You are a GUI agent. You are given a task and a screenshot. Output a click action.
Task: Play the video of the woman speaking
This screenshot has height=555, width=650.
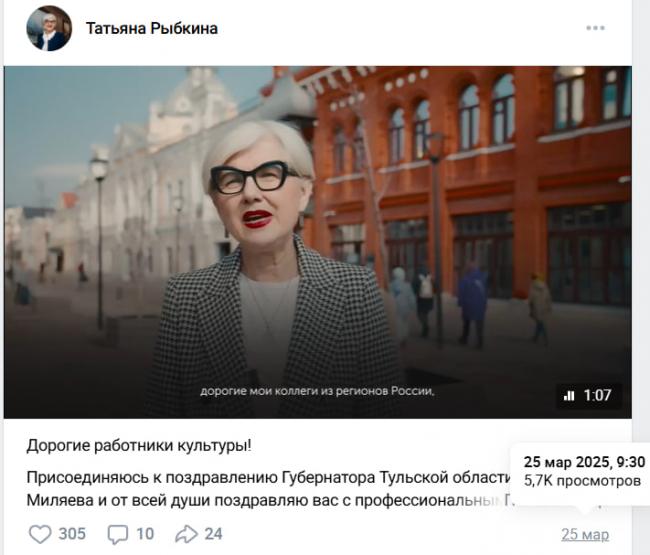(318, 242)
